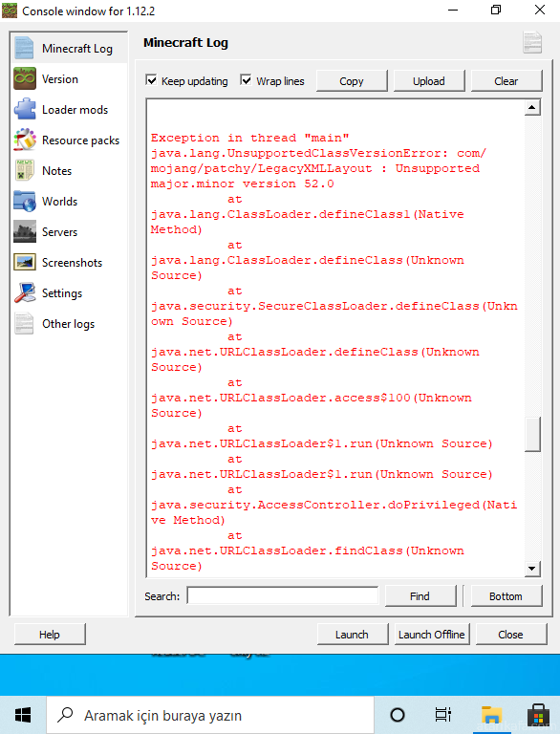The image size is (560, 734).
Task: Open Microsoft Store from the taskbar
Action: 538,715
